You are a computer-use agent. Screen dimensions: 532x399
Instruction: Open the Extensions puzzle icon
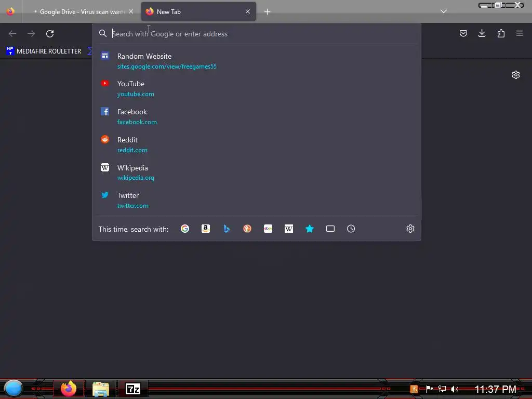pyautogui.click(x=501, y=33)
